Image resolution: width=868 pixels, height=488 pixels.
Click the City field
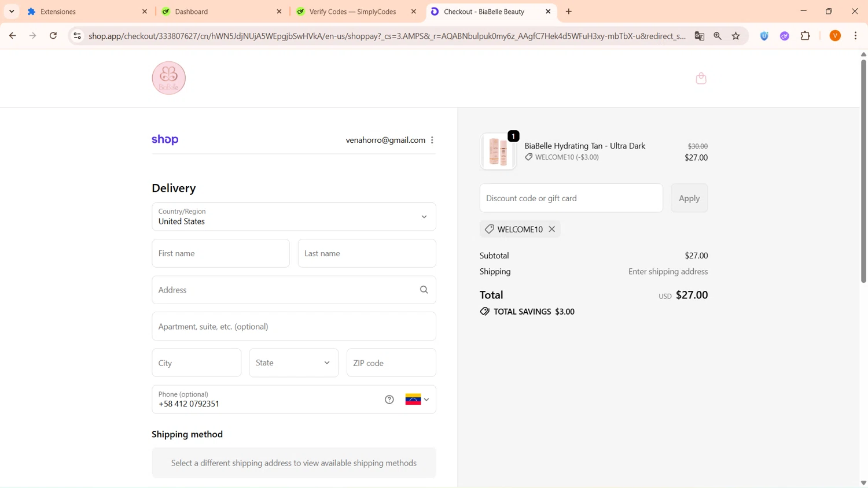197,363
